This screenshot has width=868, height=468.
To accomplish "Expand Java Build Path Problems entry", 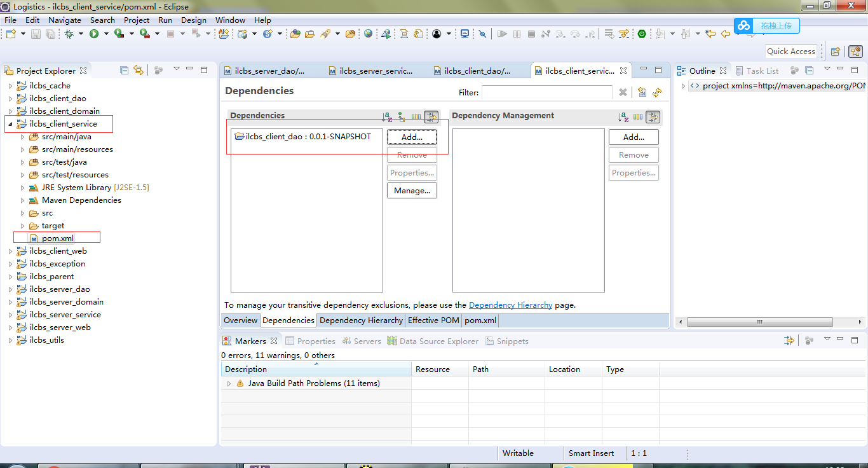I will coord(229,383).
